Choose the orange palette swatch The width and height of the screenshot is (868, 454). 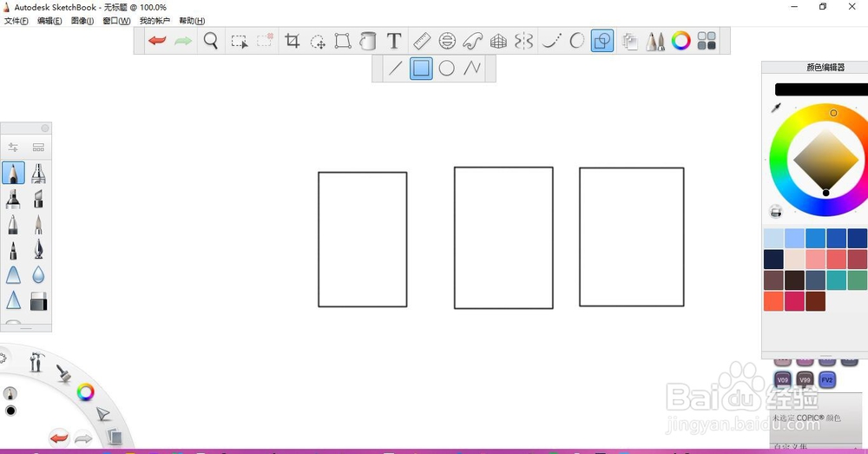(x=774, y=301)
